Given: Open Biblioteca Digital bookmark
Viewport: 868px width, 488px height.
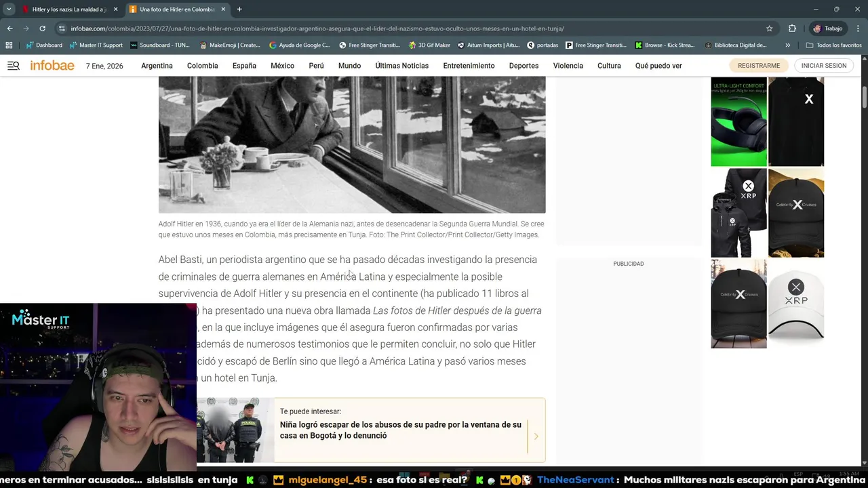Looking at the screenshot, I should click(x=736, y=45).
